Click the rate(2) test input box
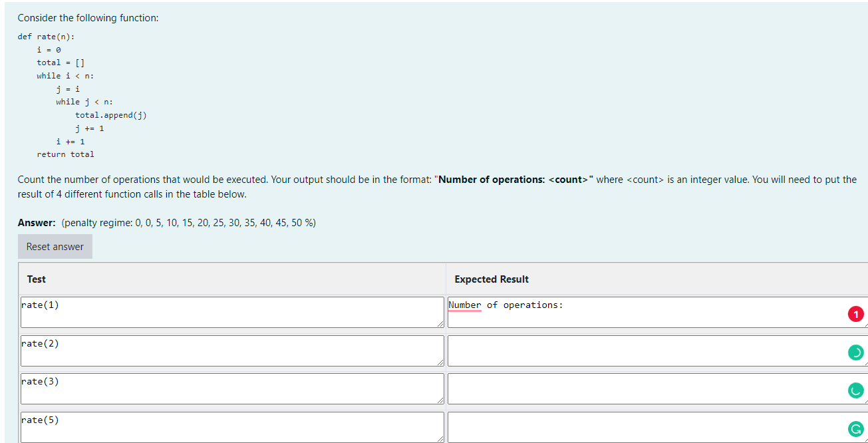This screenshot has width=868, height=443. (x=232, y=351)
